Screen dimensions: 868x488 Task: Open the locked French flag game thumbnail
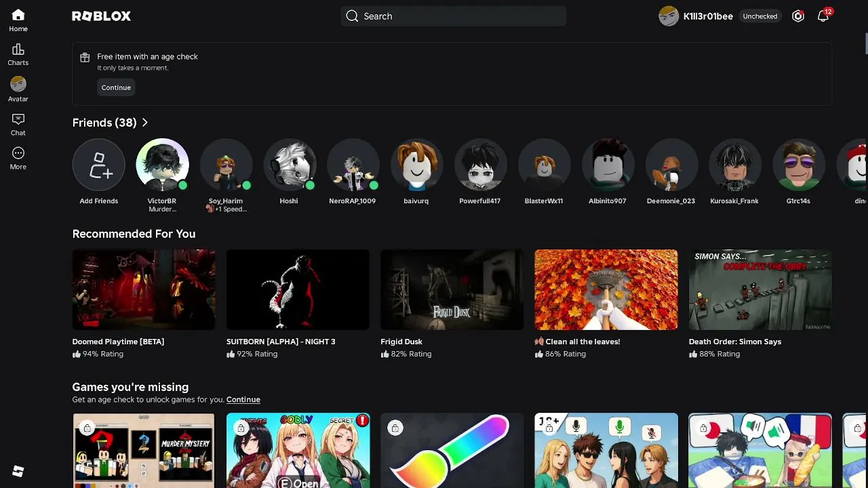760,451
